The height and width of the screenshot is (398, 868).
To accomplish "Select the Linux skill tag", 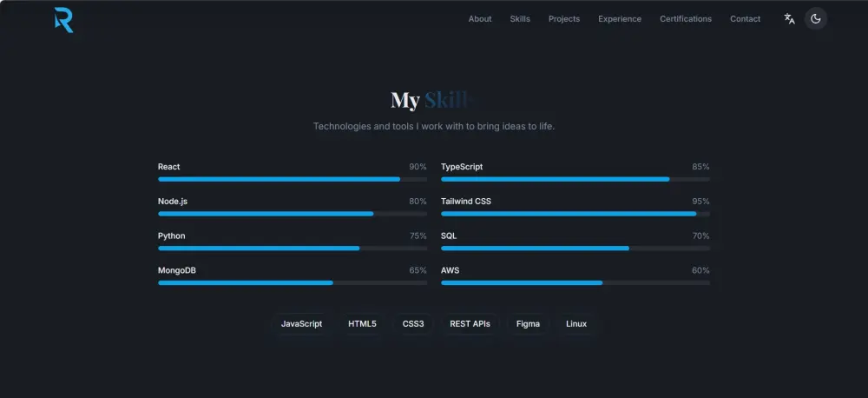I will pyautogui.click(x=576, y=324).
